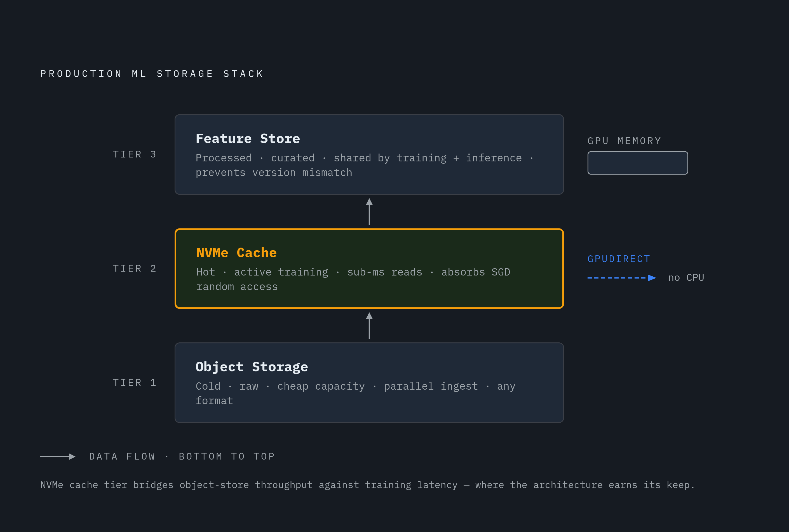Click the 'Object Storage' heading
The image size is (789, 532).
point(252,367)
